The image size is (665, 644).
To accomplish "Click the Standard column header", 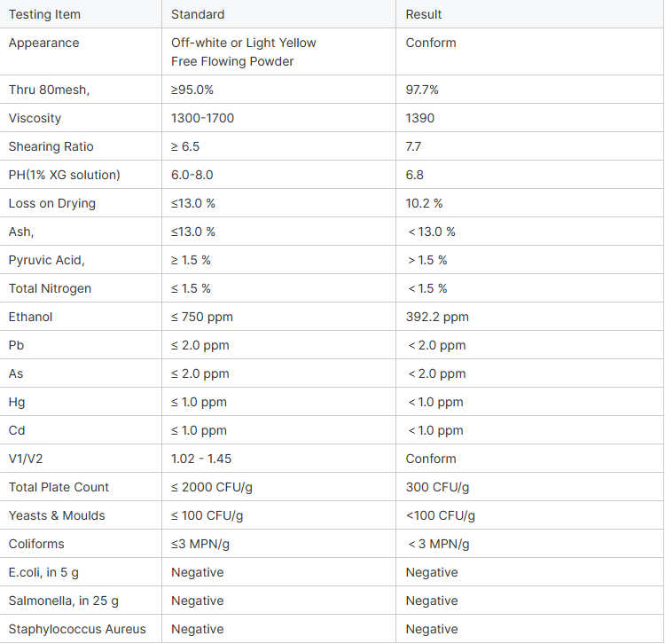I will [x=198, y=14].
